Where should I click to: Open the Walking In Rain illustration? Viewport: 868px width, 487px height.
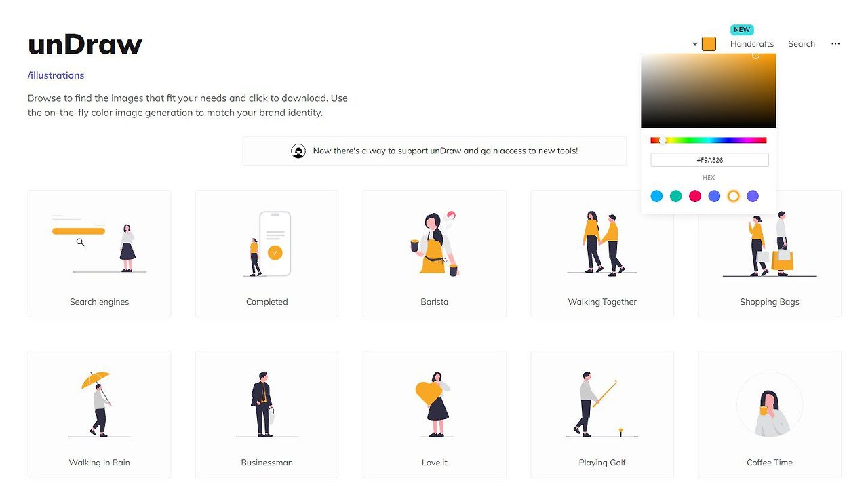(99, 414)
